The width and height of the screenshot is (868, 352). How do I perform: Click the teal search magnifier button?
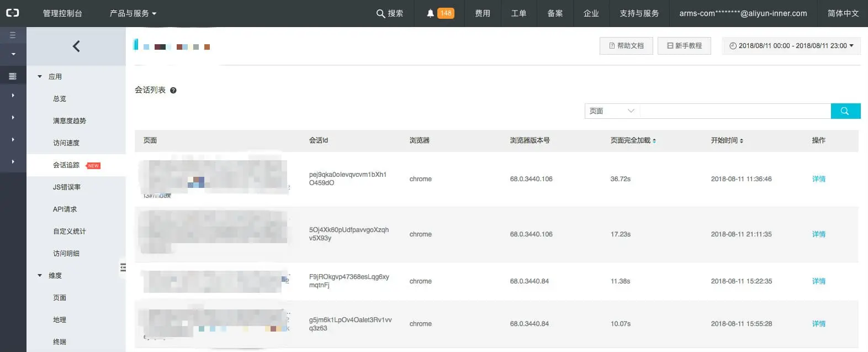[845, 111]
